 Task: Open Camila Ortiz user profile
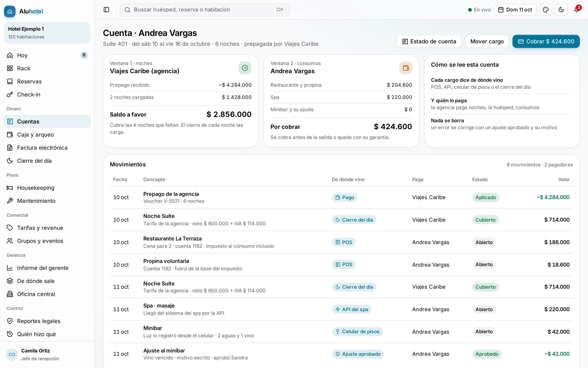click(47, 355)
